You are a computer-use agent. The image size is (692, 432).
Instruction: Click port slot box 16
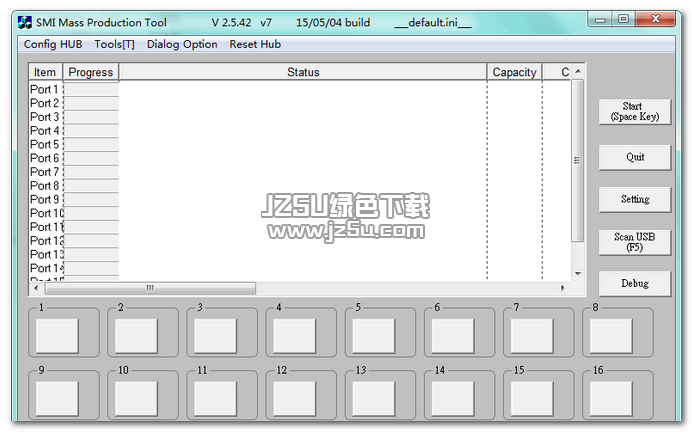pos(611,399)
